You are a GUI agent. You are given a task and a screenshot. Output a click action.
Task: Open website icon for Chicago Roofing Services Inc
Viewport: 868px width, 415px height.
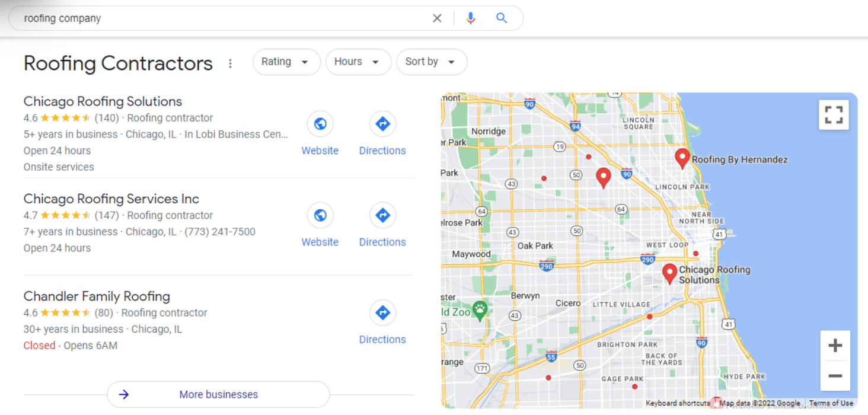pos(320,215)
